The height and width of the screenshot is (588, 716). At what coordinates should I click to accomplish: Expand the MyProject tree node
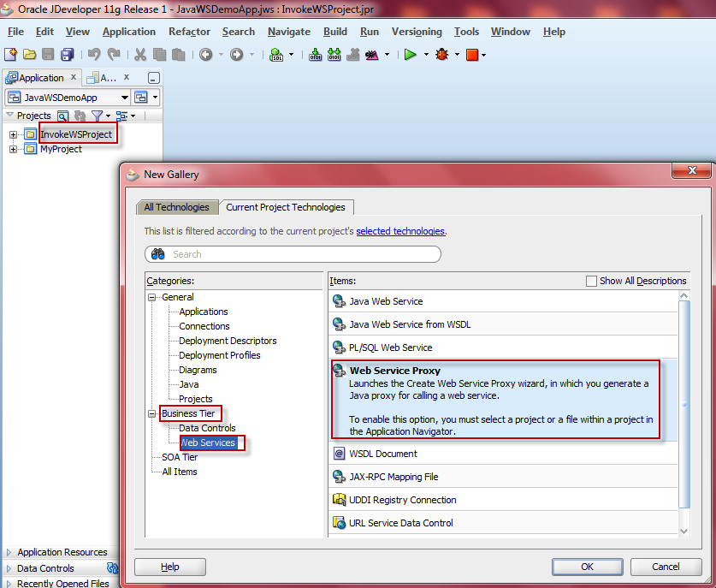point(13,150)
